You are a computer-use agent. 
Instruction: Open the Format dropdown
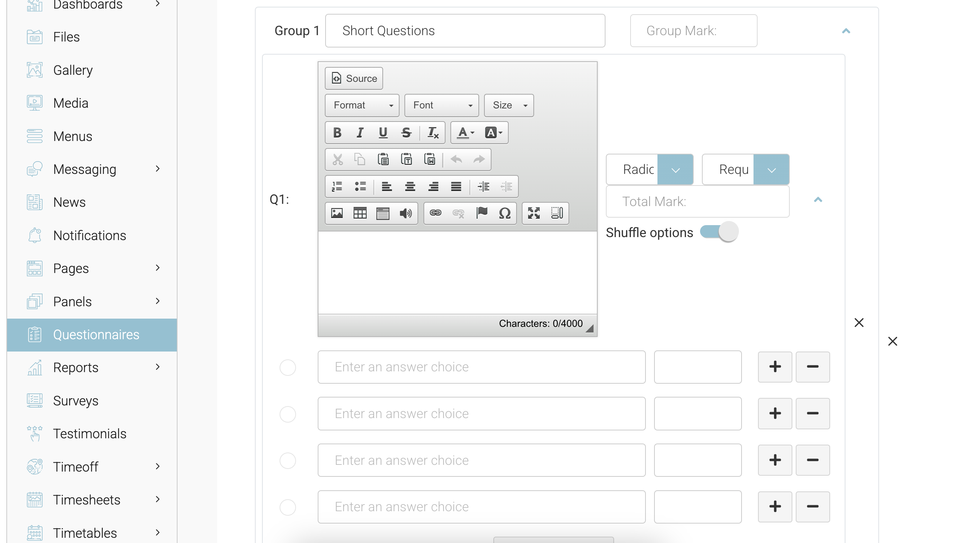[362, 105]
